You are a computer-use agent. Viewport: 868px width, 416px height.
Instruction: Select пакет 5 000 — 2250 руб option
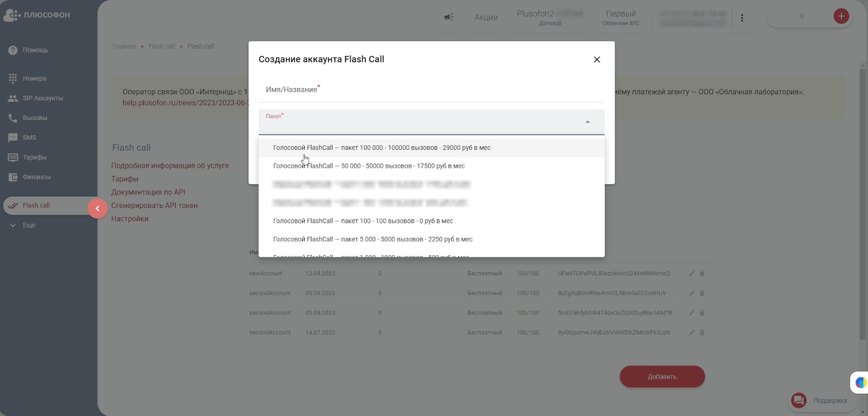click(431, 239)
